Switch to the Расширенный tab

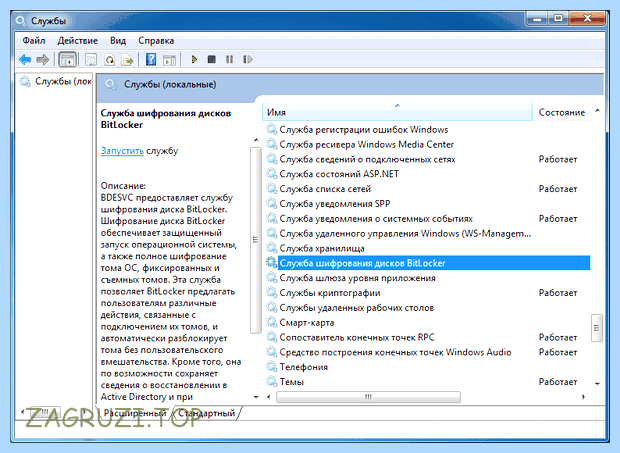(x=134, y=413)
